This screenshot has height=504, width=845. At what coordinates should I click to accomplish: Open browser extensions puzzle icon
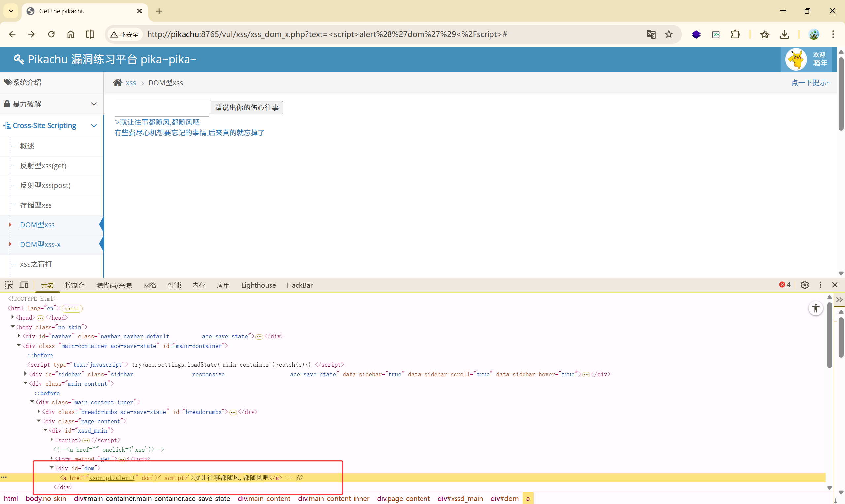point(735,34)
